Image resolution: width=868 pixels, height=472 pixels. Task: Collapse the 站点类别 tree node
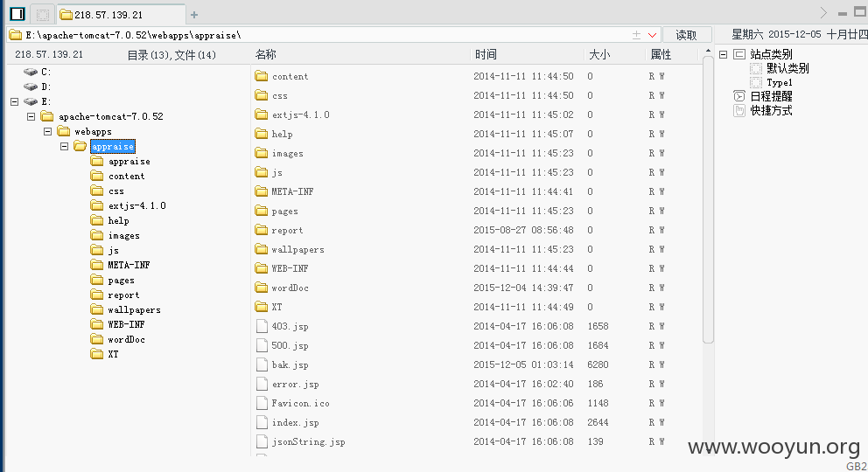point(723,54)
